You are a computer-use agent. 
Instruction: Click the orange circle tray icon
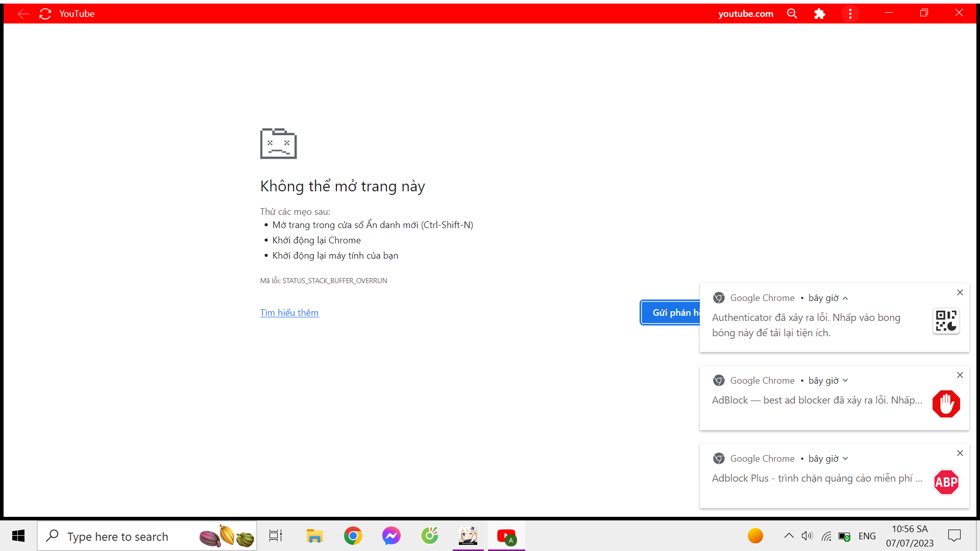[755, 536]
